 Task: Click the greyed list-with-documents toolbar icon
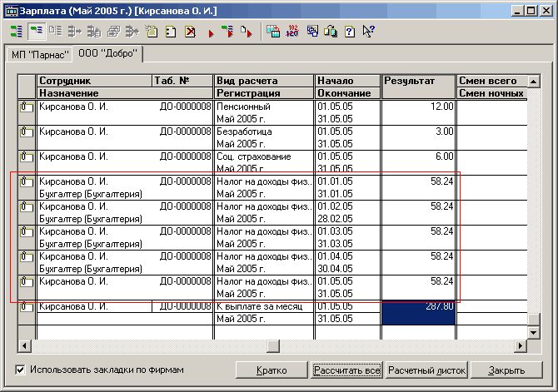pos(94,32)
